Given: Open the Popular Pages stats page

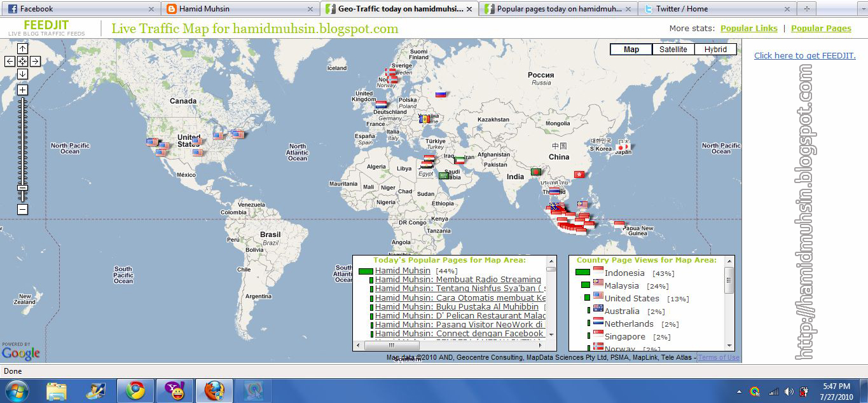Looking at the screenshot, I should (821, 29).
